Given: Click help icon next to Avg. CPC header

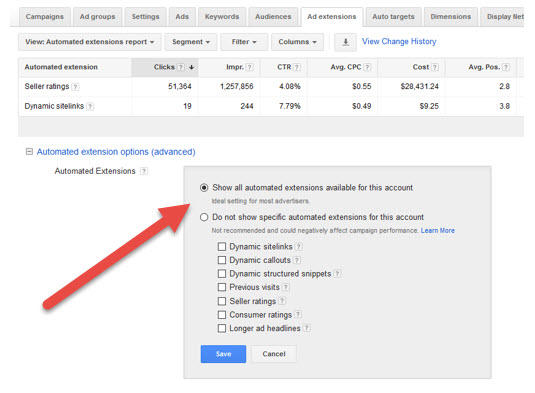Looking at the screenshot, I should point(367,67).
